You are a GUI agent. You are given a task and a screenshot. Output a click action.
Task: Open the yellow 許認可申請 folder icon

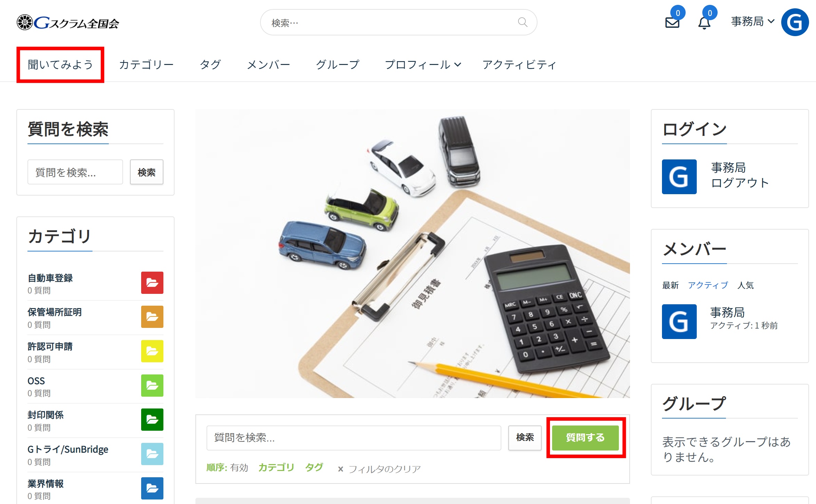(x=152, y=351)
